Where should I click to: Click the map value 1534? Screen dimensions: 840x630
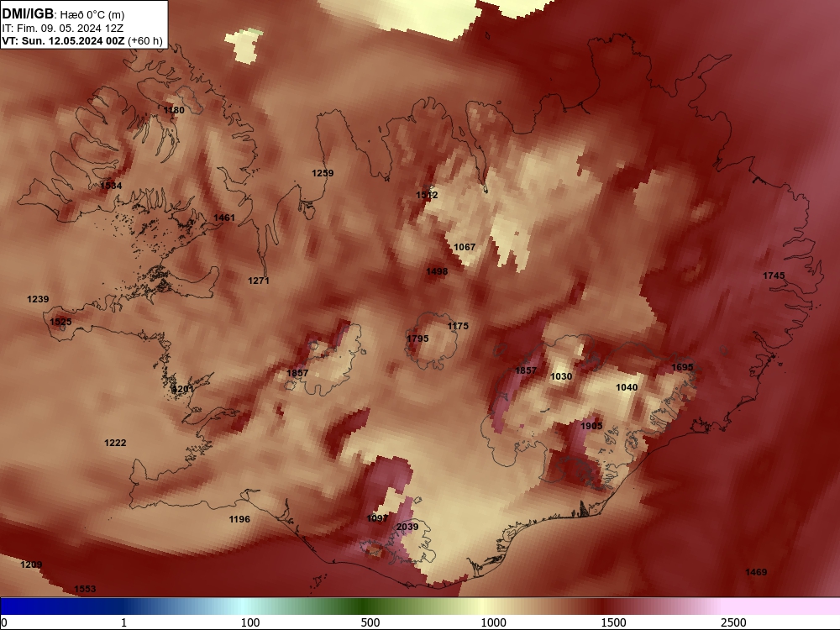(x=112, y=186)
